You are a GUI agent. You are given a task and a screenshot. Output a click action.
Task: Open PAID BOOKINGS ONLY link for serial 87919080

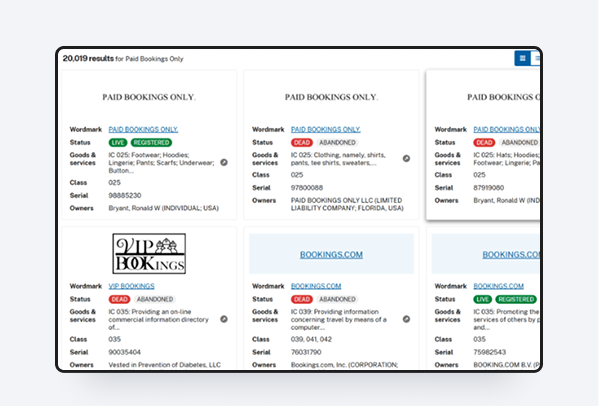tap(507, 129)
